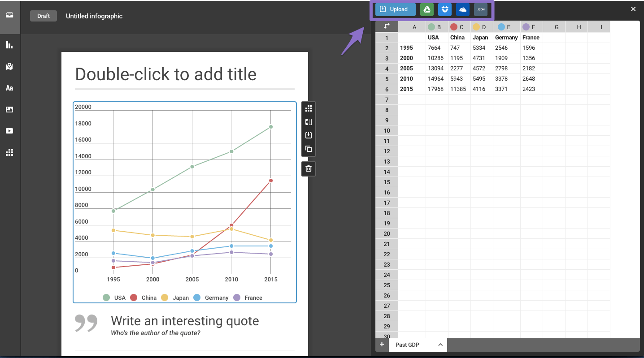The height and width of the screenshot is (358, 644).
Task: Import data from OneDrive
Action: (463, 9)
